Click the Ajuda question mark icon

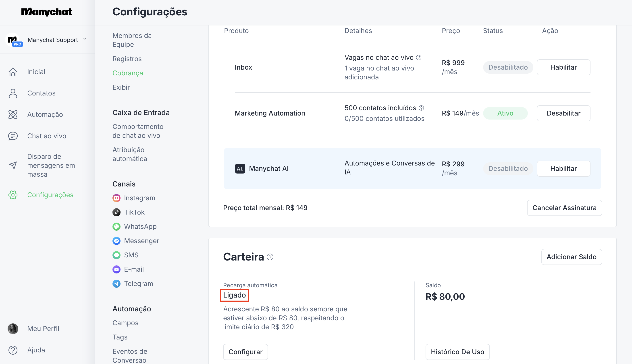click(x=13, y=350)
